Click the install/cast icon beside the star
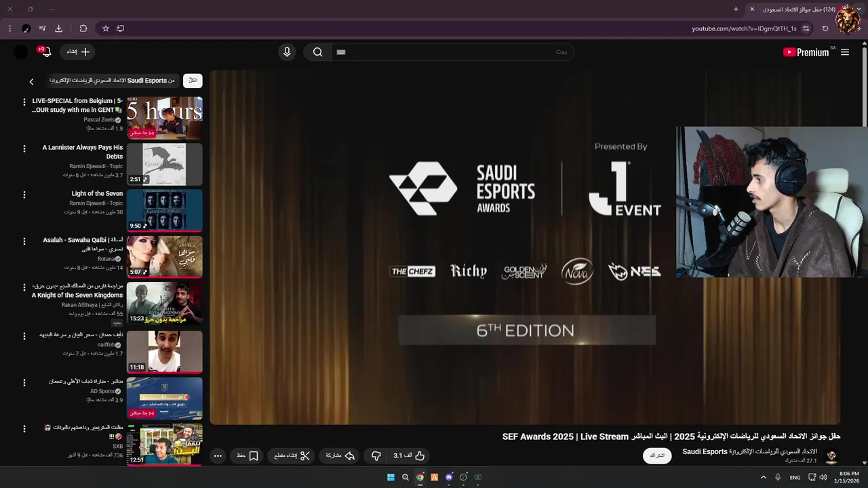 [120, 28]
